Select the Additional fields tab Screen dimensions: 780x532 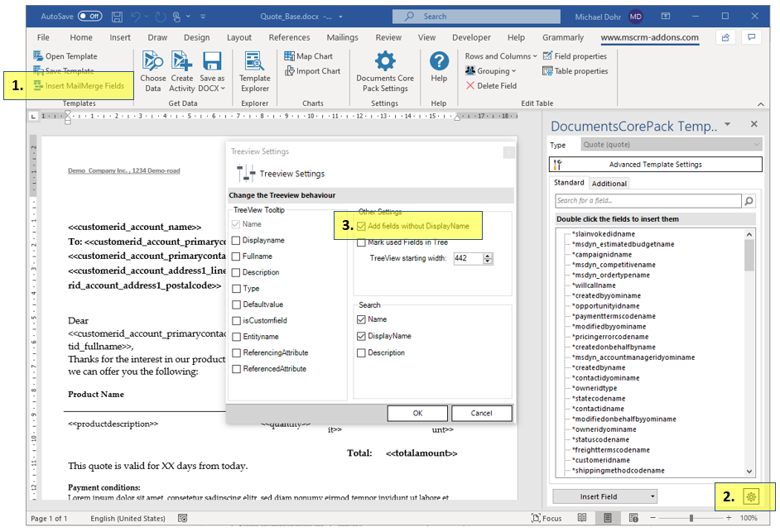pos(609,184)
